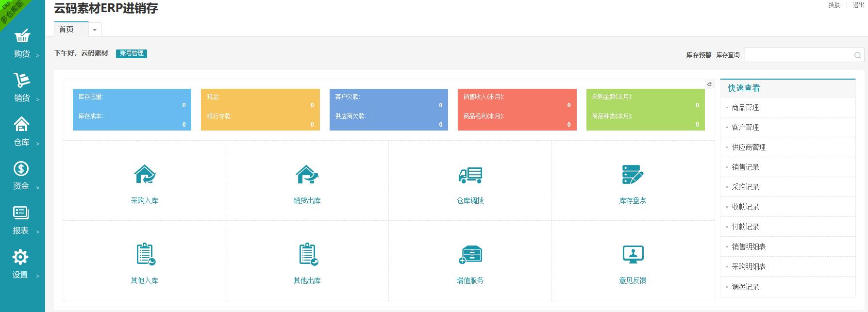This screenshot has height=312, width=868.
Task: Click the 其他入库 clipboard icon
Action: [x=145, y=254]
